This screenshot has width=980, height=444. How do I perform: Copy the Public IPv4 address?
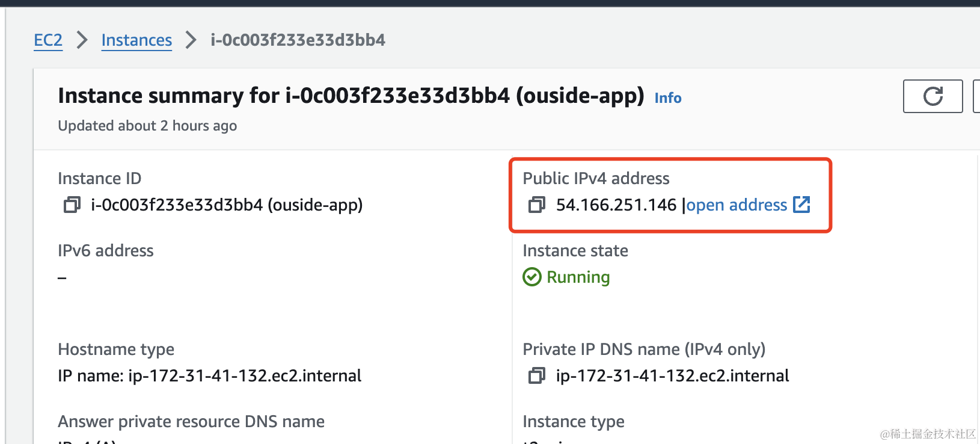[x=537, y=205]
